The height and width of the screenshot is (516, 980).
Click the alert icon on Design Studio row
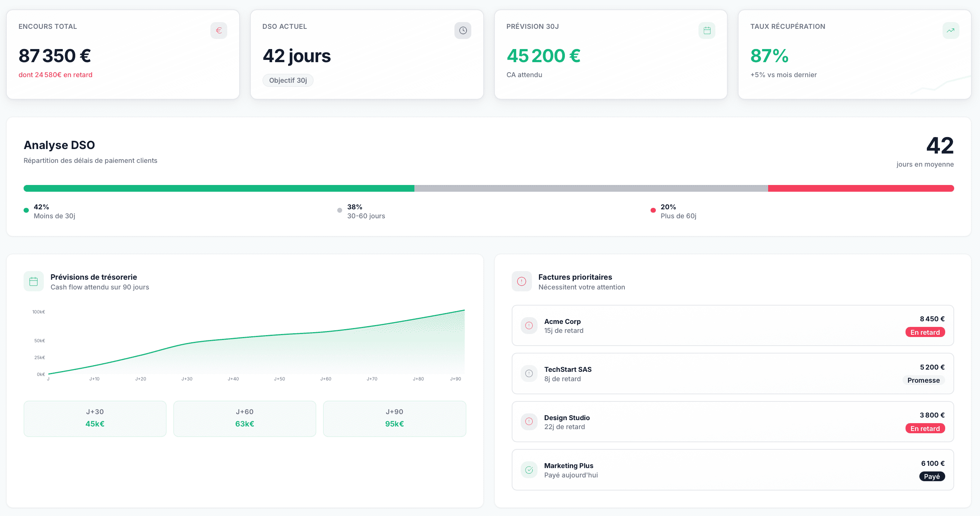(x=529, y=421)
